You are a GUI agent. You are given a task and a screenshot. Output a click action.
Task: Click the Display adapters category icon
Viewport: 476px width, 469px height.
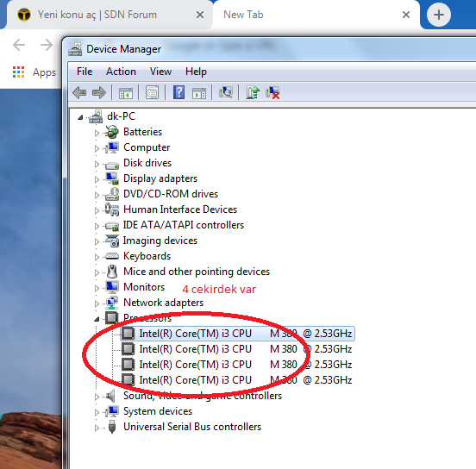pyautogui.click(x=112, y=178)
